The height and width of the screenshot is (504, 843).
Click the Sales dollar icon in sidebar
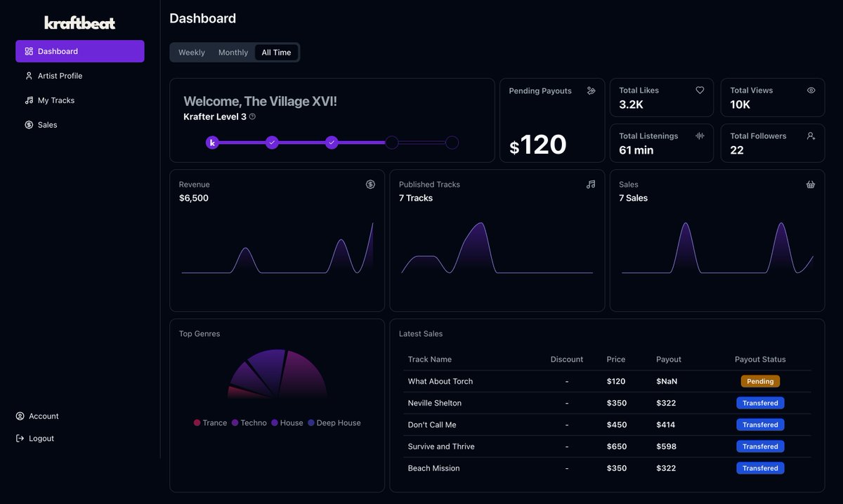pos(29,125)
